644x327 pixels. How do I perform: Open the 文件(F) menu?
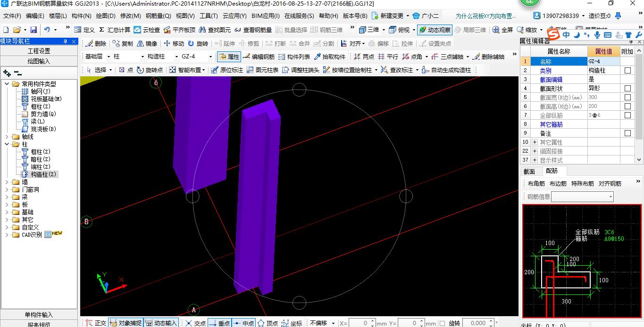click(13, 16)
